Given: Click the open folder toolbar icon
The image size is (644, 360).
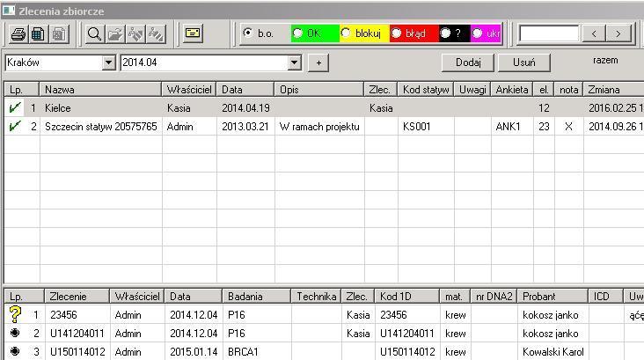Looking at the screenshot, I should tap(115, 33).
